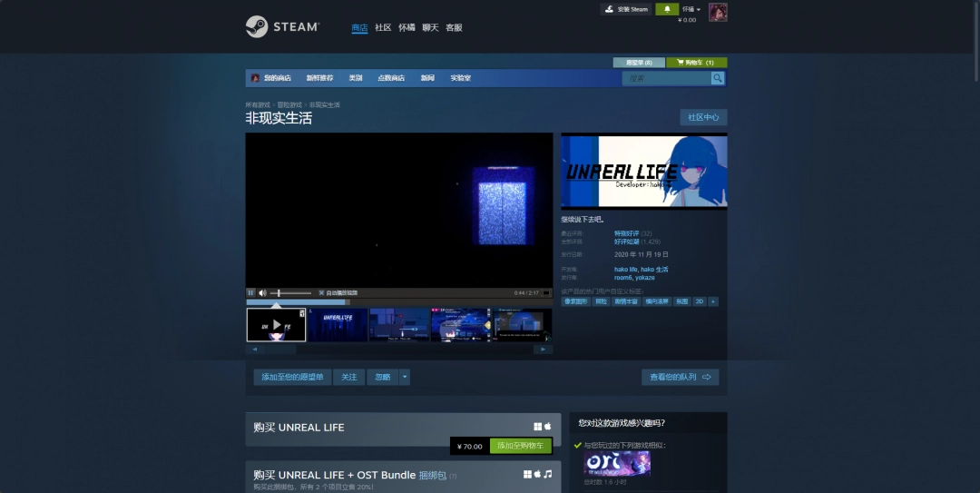
Task: Click 添加至您的愿望单 button
Action: click(292, 377)
